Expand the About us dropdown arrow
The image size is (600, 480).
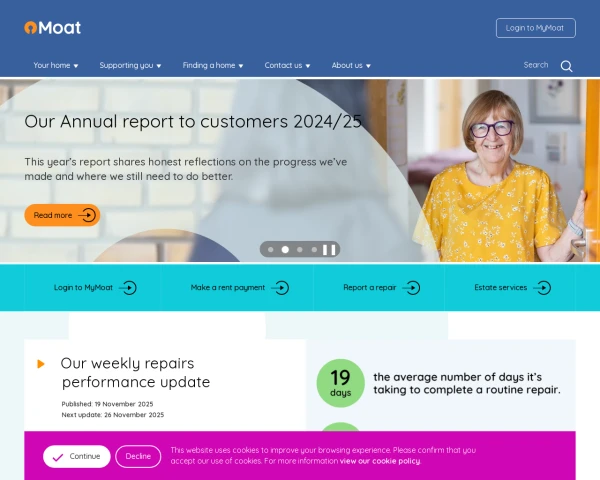coord(368,66)
